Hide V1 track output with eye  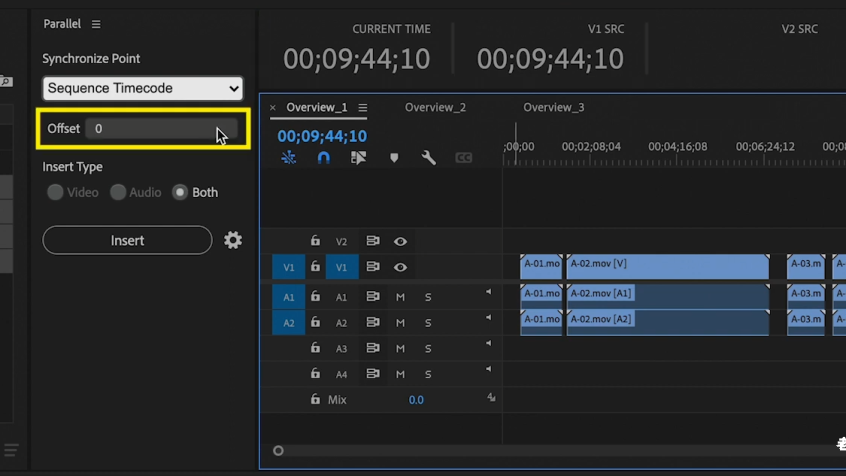click(400, 267)
